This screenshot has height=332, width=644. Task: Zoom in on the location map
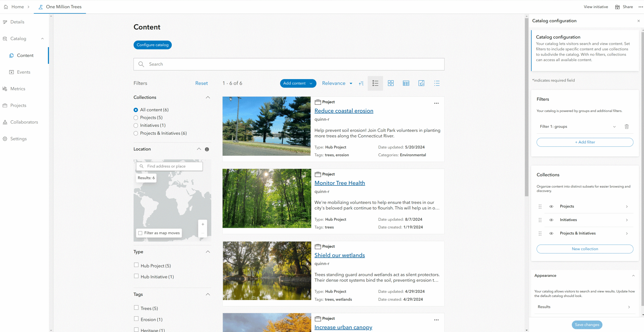(203, 224)
